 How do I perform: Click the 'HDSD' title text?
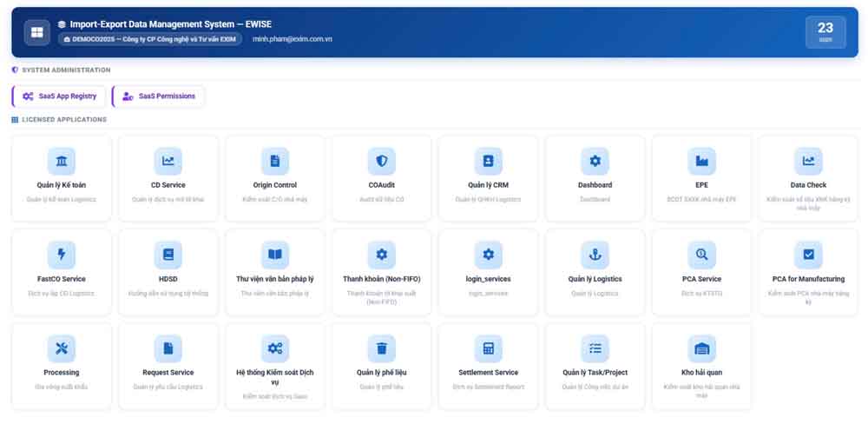tap(168, 279)
